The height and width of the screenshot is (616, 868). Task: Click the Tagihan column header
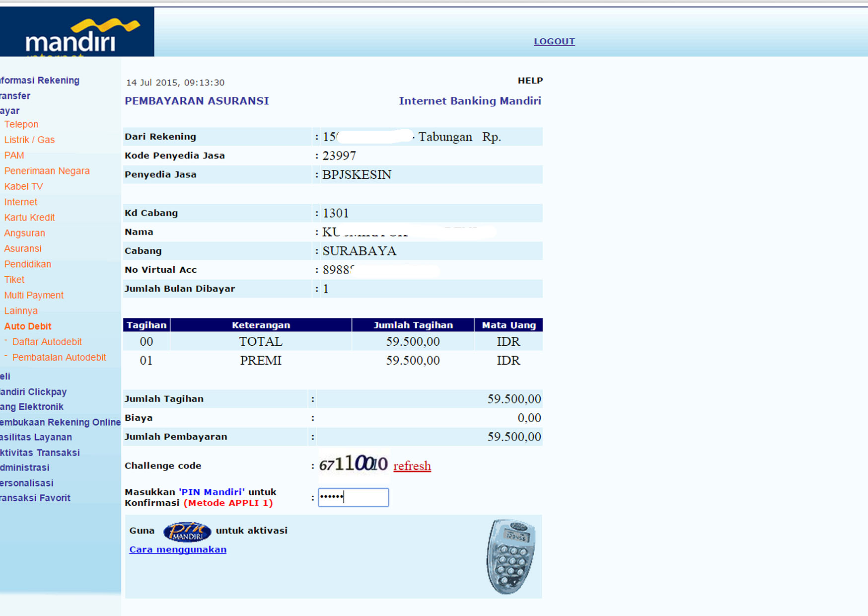point(146,325)
